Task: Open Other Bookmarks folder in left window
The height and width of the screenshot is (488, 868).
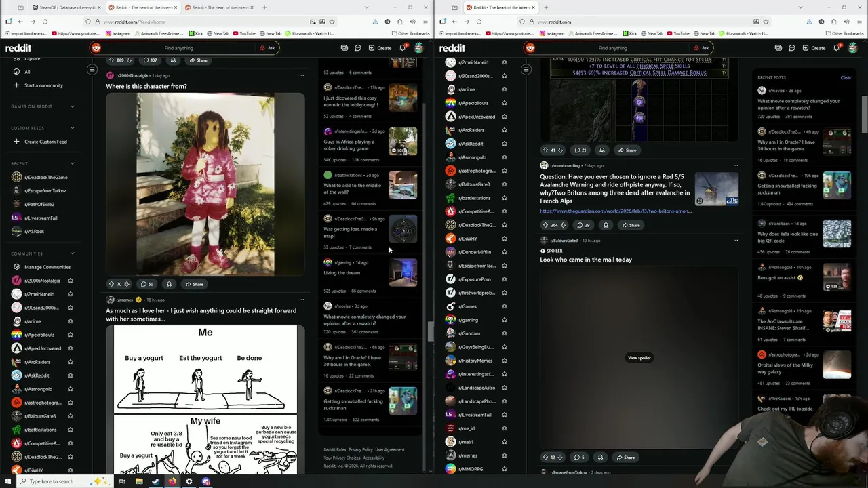Action: (410, 33)
